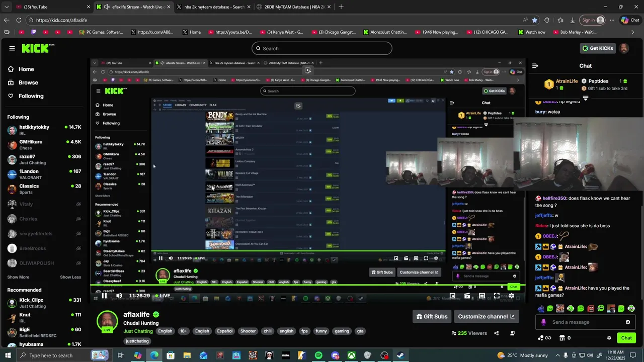The image size is (644, 362).
Task: Enter fullscreen on the stream player
Action: (x=497, y=296)
